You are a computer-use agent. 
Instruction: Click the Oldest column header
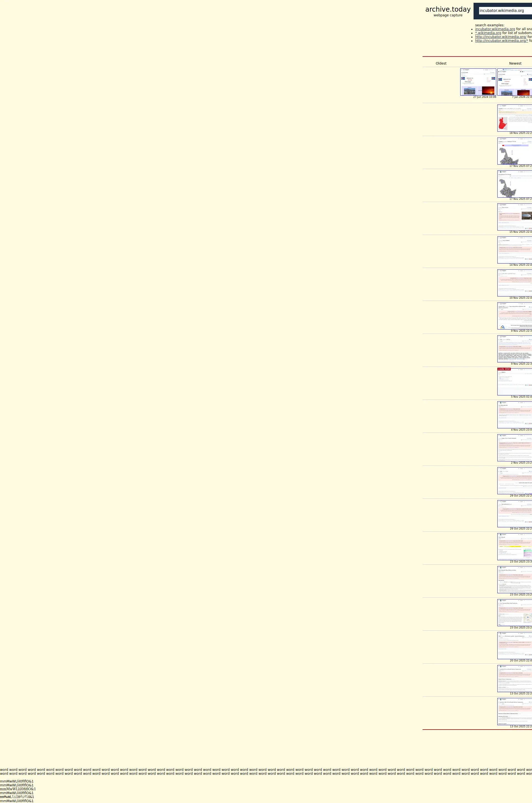pyautogui.click(x=441, y=63)
